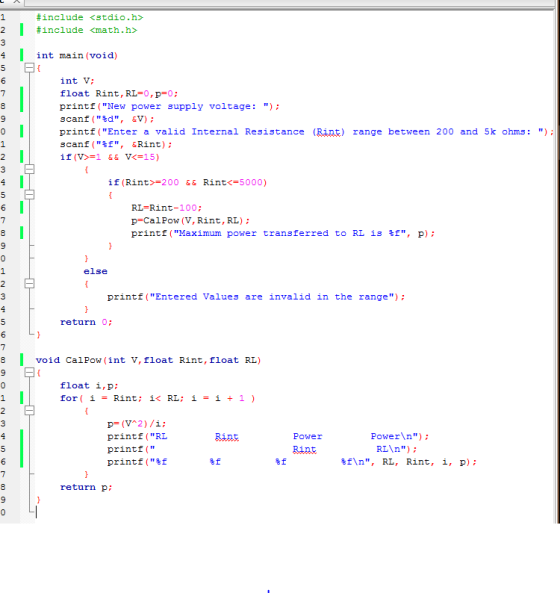Viewport: 560px width, 593px height.
Task: Collapse the CalPow function body fold marker
Action: point(29,373)
